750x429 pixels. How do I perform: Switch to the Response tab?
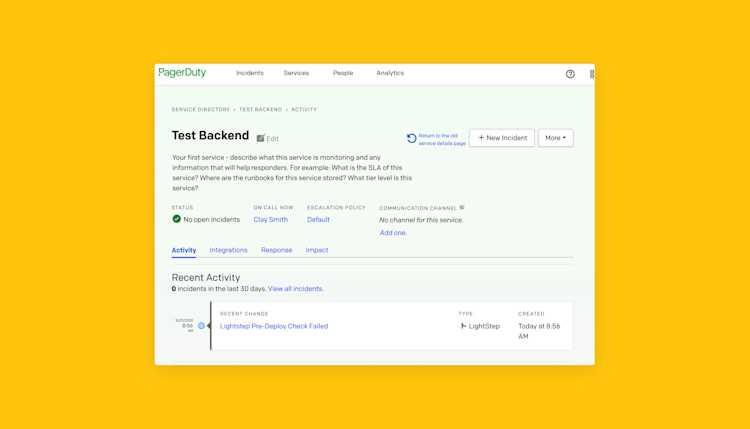point(276,250)
